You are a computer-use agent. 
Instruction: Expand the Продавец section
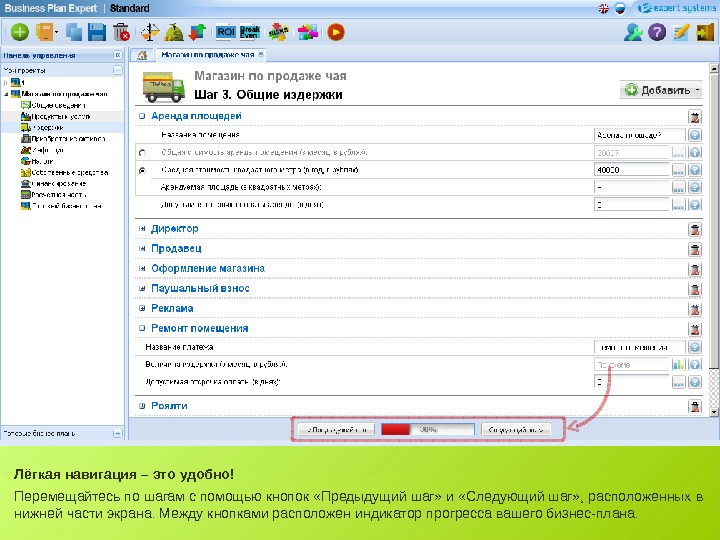tap(142, 248)
